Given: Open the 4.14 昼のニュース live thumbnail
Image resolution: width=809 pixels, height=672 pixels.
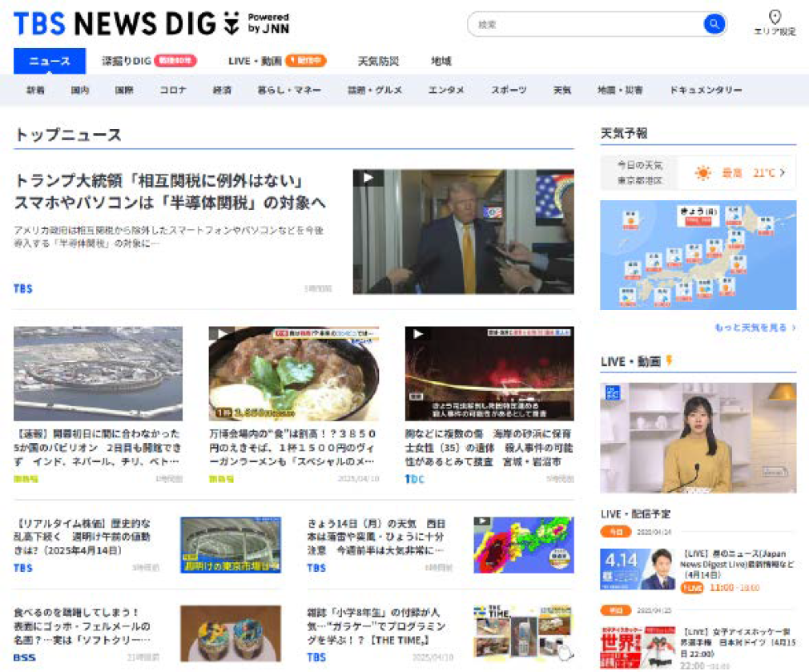Looking at the screenshot, I should tap(638, 569).
